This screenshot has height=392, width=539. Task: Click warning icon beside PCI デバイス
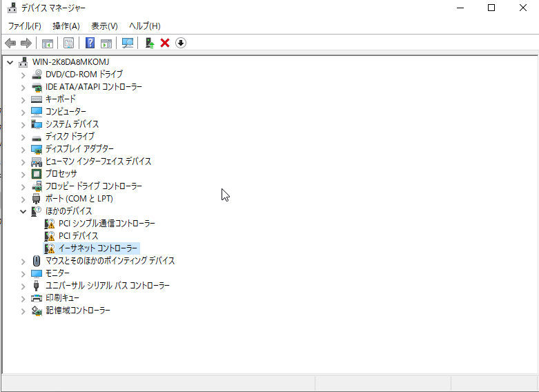click(50, 236)
